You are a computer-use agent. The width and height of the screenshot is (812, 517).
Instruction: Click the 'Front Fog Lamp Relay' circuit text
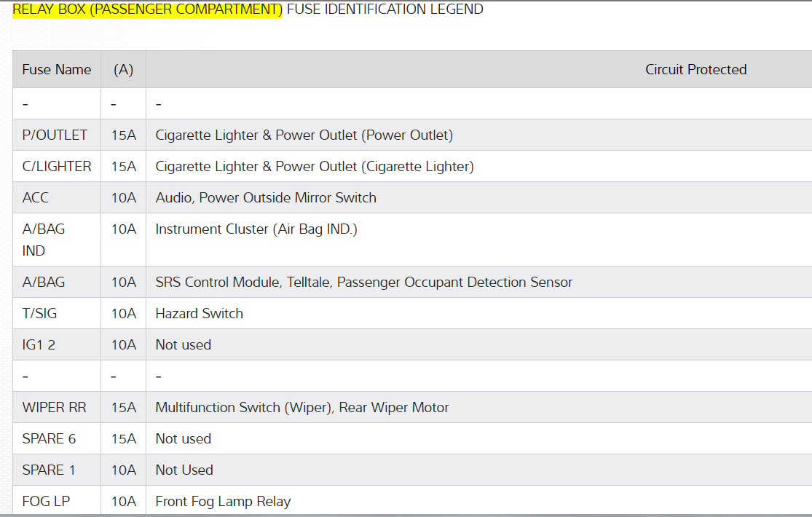pyautogui.click(x=223, y=502)
